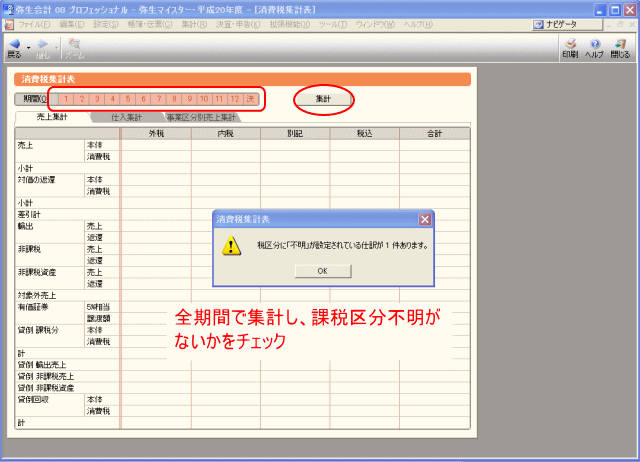Open the 戻る history dropdown arrow

(x=29, y=48)
